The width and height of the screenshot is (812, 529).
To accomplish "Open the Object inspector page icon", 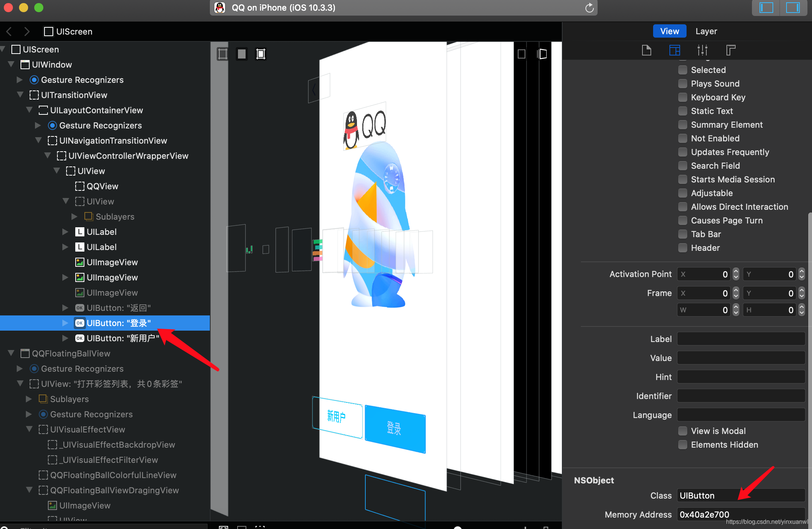I will pyautogui.click(x=646, y=50).
